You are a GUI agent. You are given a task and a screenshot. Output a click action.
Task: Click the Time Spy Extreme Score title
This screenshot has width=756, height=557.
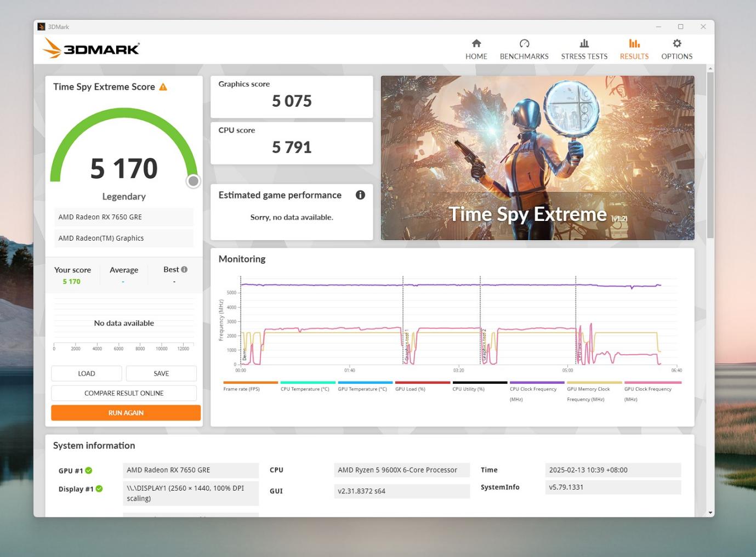(104, 87)
